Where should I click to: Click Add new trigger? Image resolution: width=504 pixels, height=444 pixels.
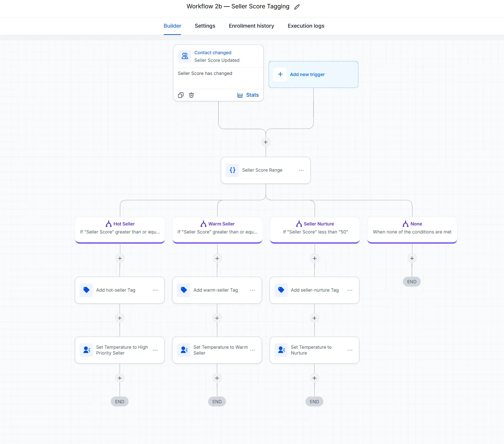(313, 75)
